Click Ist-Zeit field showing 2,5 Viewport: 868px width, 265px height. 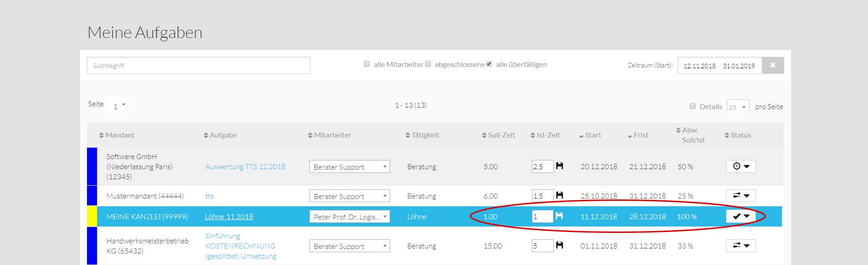[x=542, y=166]
